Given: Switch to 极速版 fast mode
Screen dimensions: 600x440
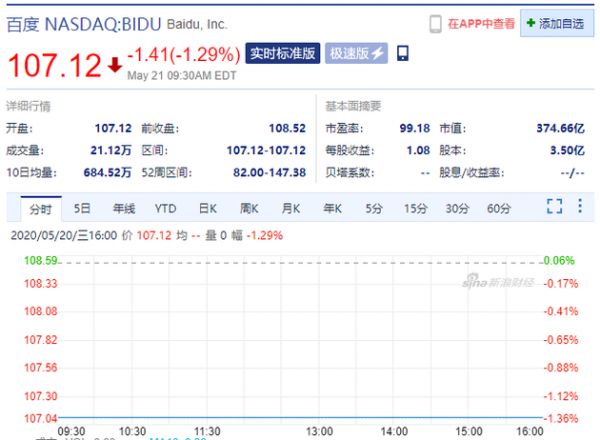Looking at the screenshot, I should [x=358, y=54].
